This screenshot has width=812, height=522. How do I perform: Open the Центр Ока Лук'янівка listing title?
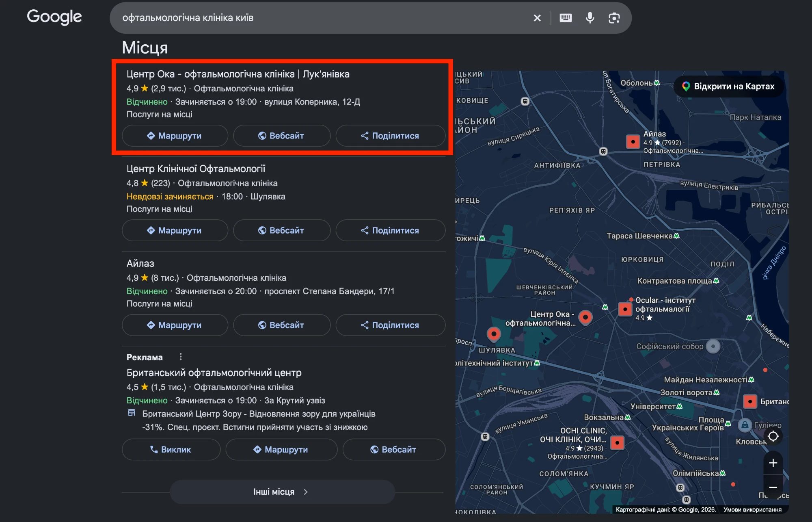(238, 74)
